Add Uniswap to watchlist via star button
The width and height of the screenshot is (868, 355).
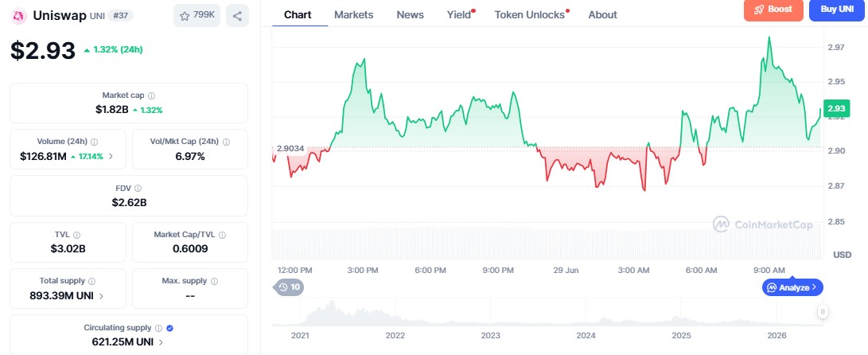click(x=197, y=15)
